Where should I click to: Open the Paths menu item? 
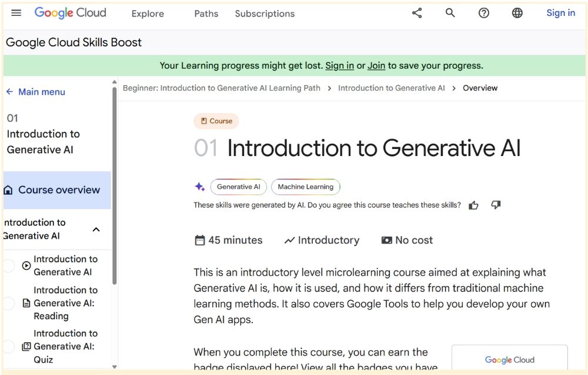click(x=206, y=14)
